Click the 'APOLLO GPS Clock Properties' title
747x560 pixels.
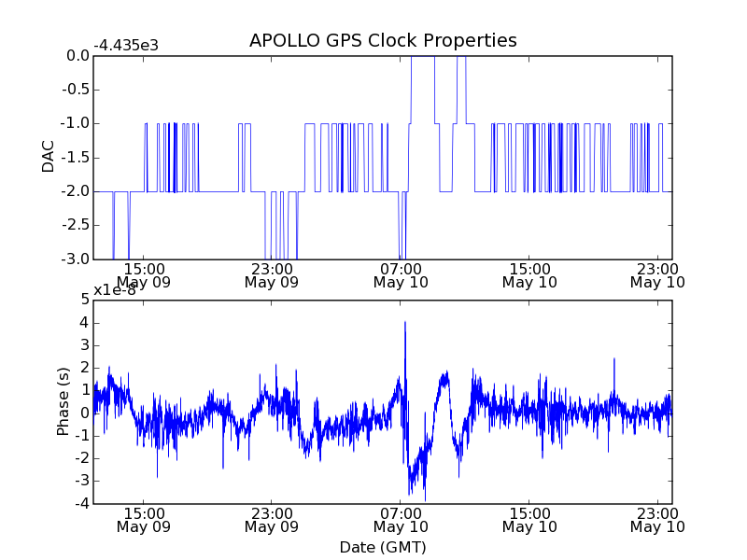coord(383,40)
